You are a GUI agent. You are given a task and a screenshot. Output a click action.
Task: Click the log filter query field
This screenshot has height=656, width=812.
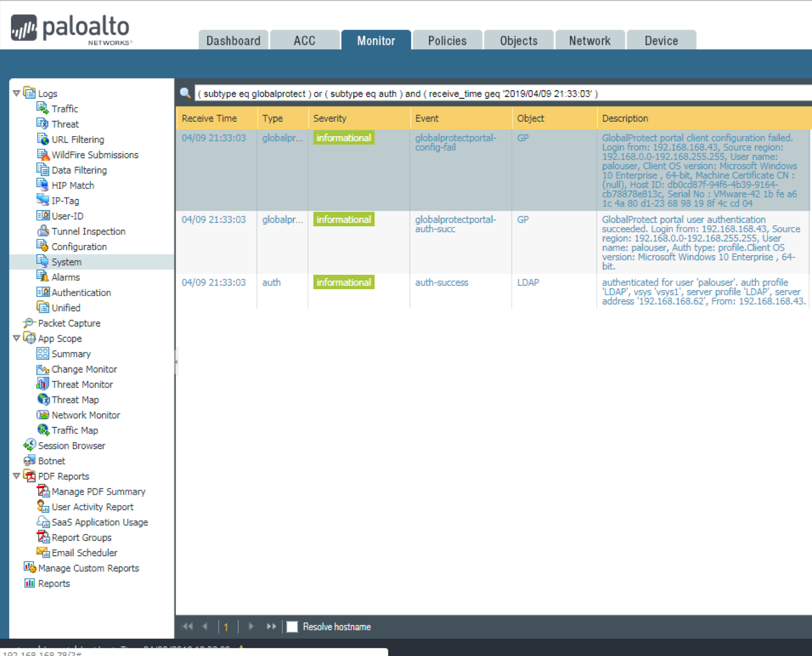(x=503, y=94)
